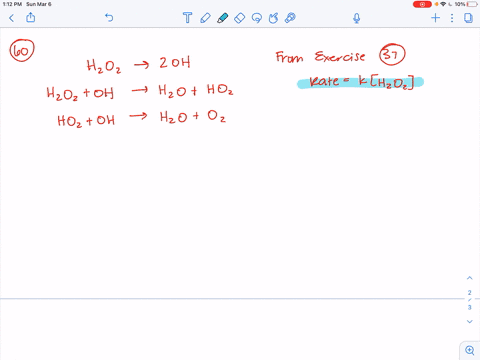
Task: Select the Eraser tool
Action: tap(240, 18)
